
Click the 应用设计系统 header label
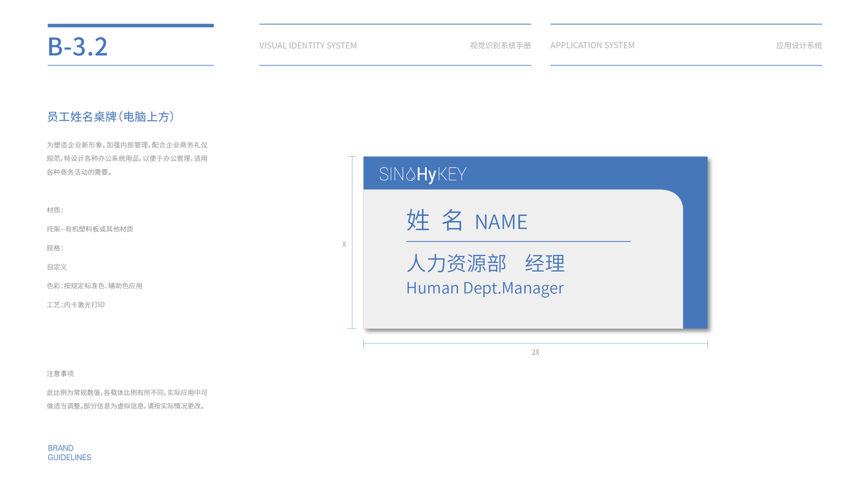799,46
